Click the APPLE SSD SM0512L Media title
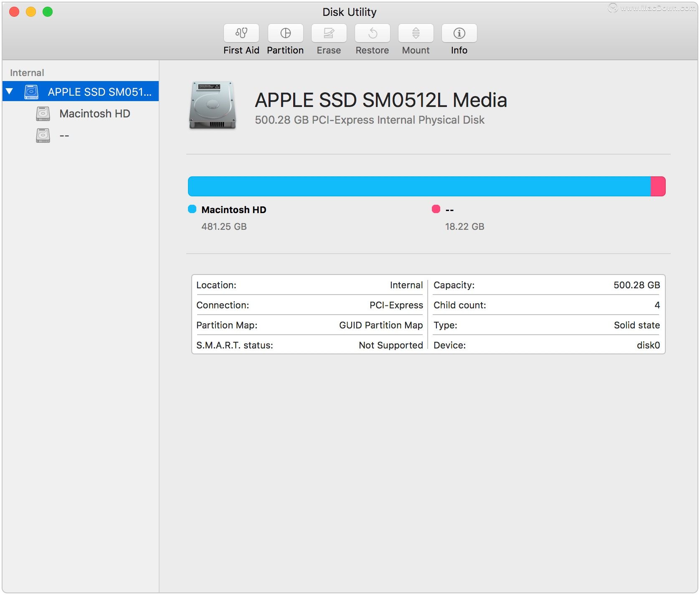This screenshot has height=595, width=700. tap(381, 100)
